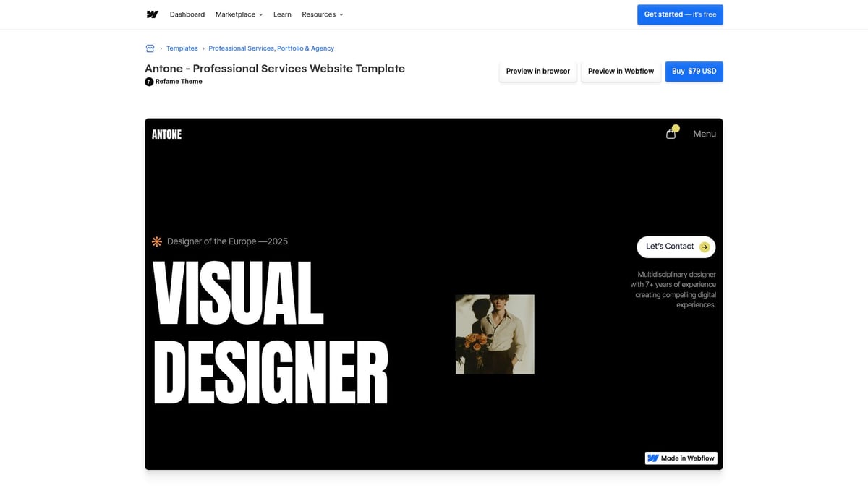Click the Buy $79 USD button
Image resolution: width=868 pixels, height=488 pixels.
694,71
